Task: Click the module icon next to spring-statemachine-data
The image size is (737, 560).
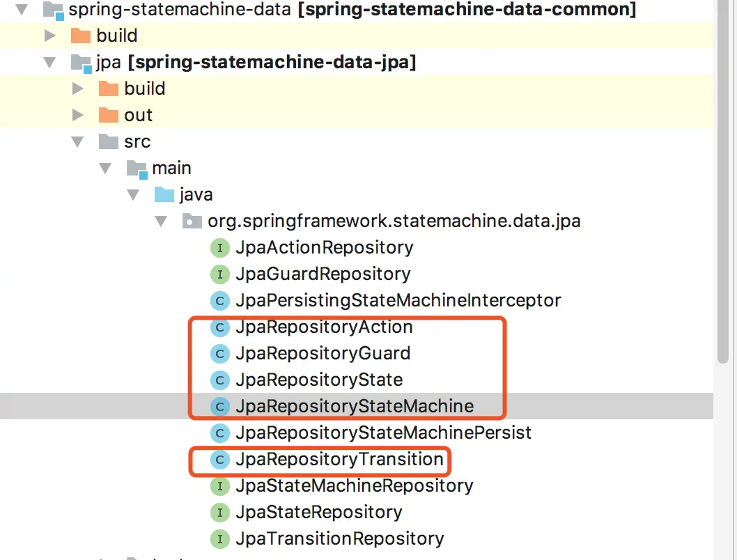Action: pos(52,10)
